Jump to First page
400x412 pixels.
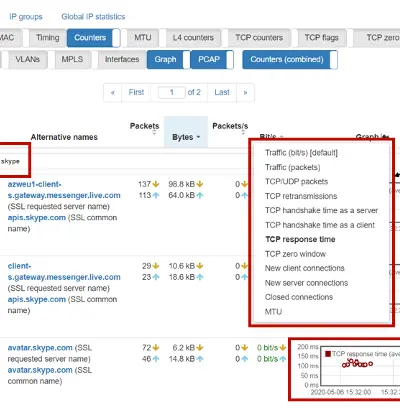[x=136, y=92]
